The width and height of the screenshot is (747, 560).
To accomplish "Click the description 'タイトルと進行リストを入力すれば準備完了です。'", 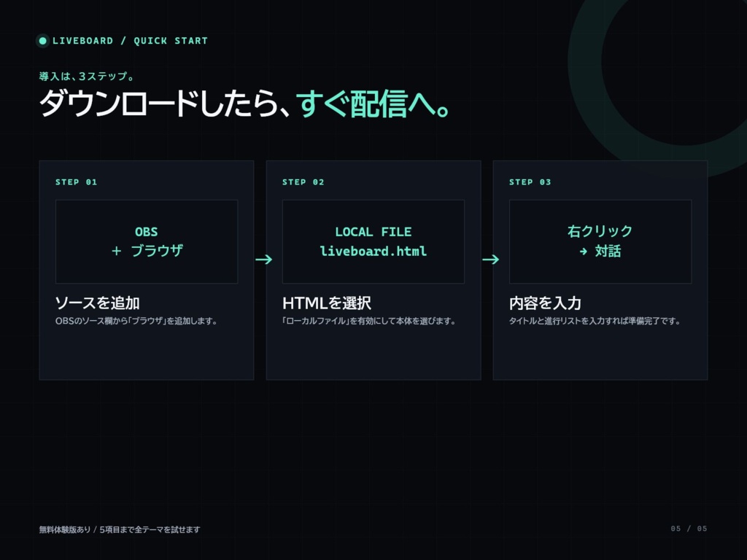I will click(x=595, y=321).
